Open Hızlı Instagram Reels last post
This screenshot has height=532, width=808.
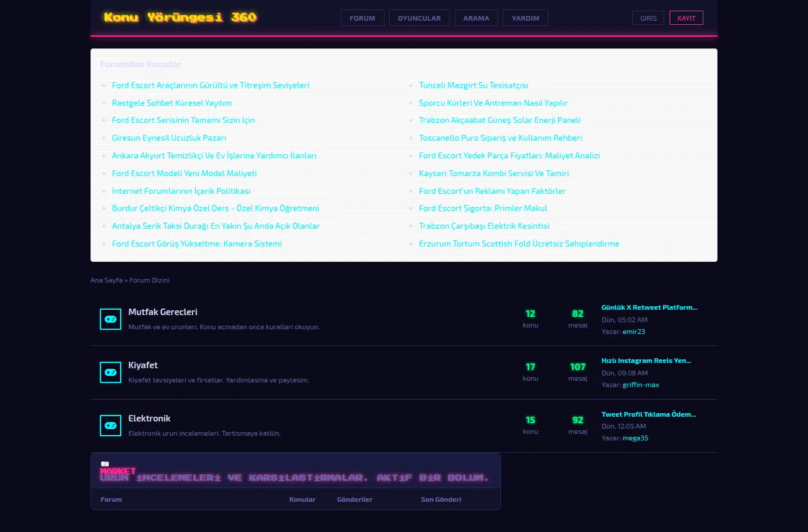(646, 361)
